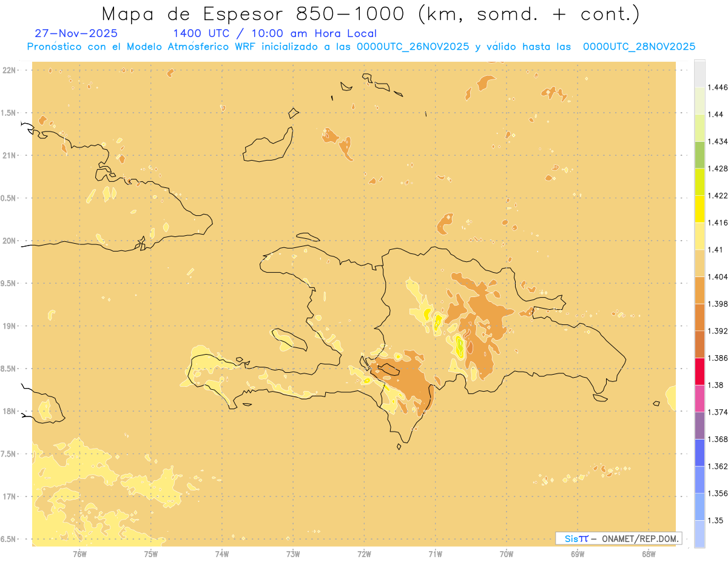Click the 1.416 value on the color scale

(718, 222)
